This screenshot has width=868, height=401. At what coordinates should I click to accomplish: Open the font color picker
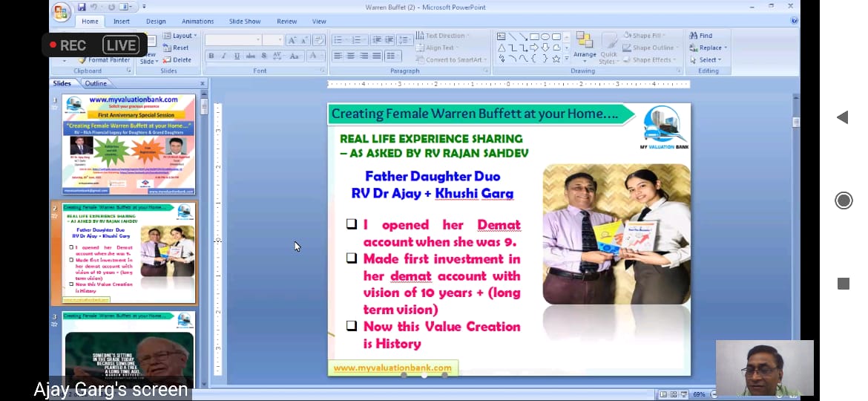[315, 56]
